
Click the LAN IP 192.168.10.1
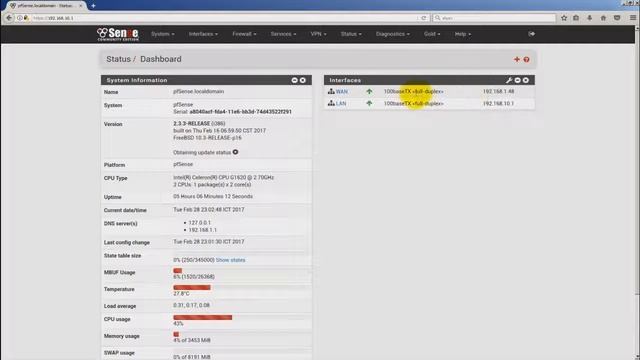pos(498,104)
